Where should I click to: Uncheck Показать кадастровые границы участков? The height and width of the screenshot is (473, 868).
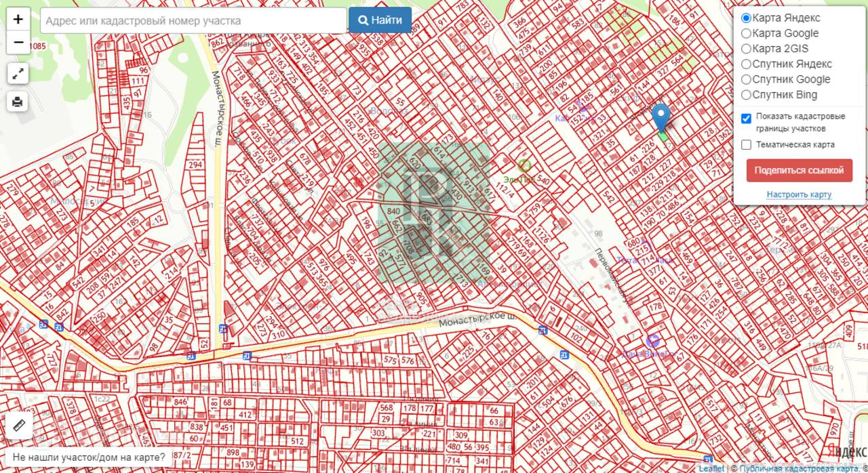click(747, 119)
